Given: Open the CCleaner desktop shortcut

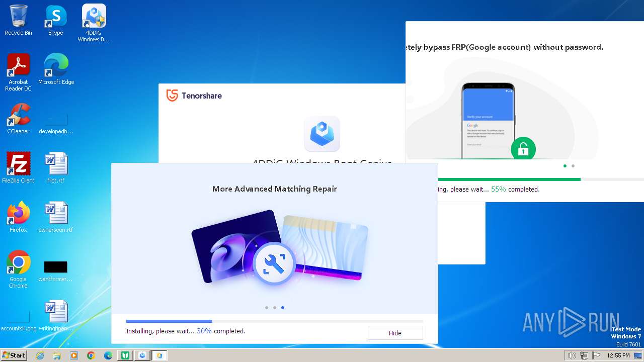Looking at the screenshot, I should click(18, 118).
